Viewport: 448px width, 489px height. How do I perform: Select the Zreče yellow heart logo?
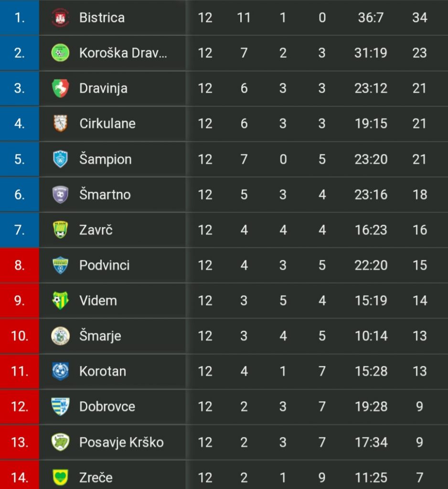(60, 477)
